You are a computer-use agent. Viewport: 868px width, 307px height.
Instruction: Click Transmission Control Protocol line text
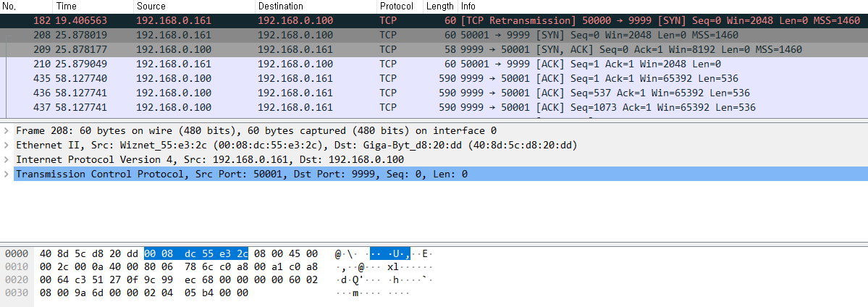(x=241, y=174)
